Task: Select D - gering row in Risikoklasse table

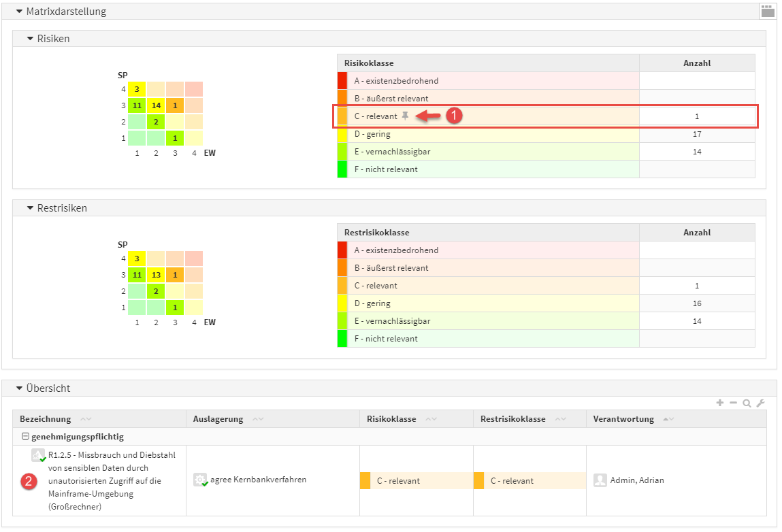Action: (493, 134)
